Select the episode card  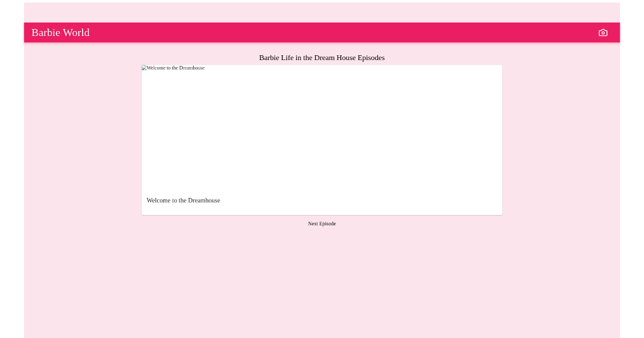(322, 139)
